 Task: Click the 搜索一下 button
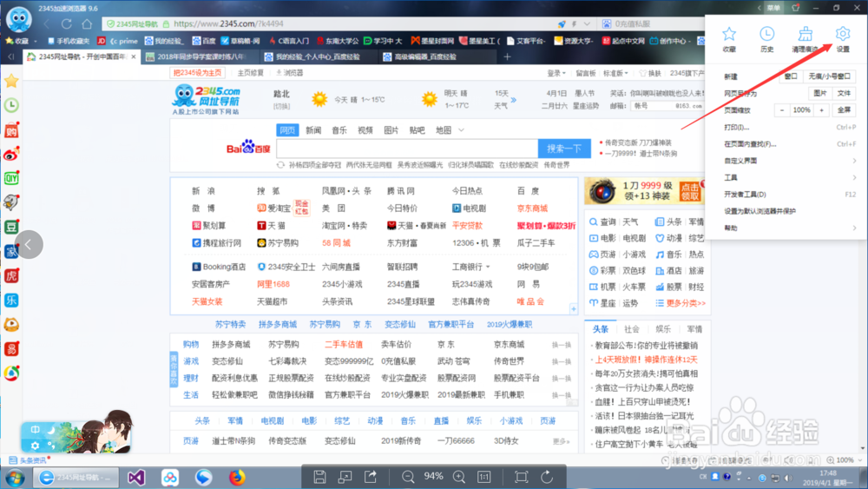pyautogui.click(x=564, y=149)
